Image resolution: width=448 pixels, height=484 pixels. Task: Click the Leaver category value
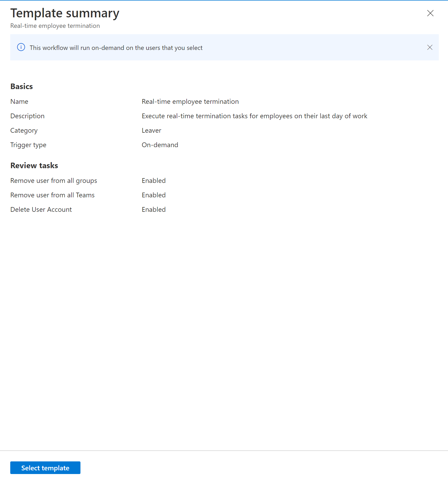151,130
